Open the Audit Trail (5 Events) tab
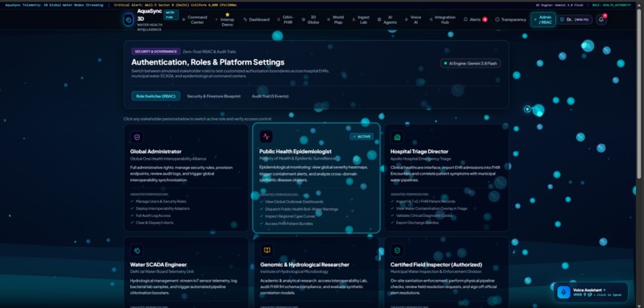Viewport: 644px width, 308px height. pyautogui.click(x=270, y=96)
